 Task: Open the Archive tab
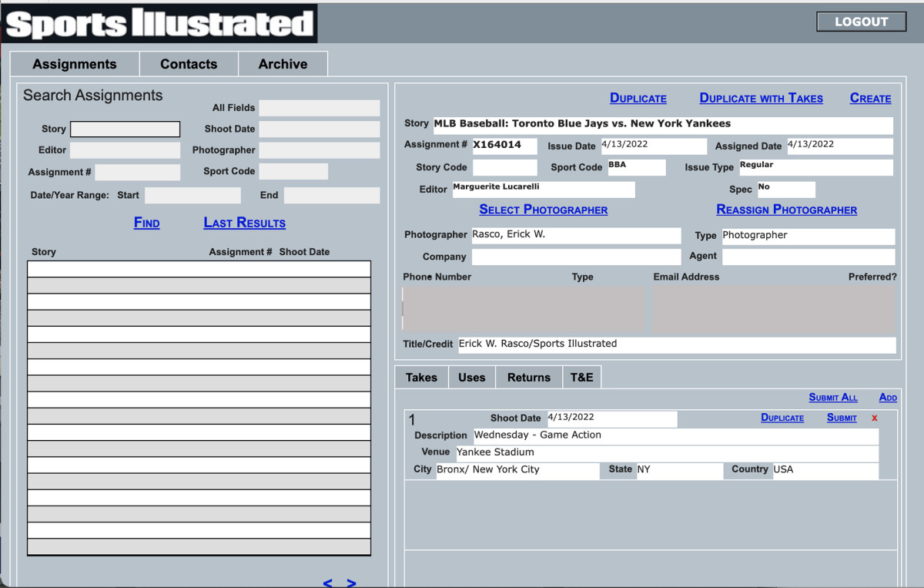283,64
